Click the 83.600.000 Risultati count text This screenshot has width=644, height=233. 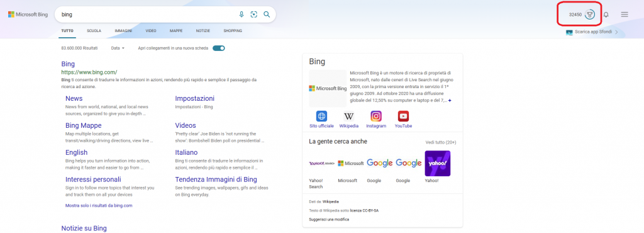coord(80,48)
